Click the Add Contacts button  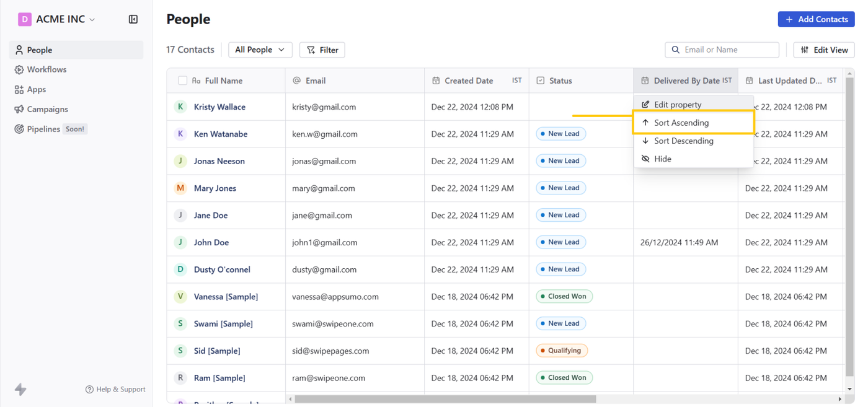tap(816, 19)
